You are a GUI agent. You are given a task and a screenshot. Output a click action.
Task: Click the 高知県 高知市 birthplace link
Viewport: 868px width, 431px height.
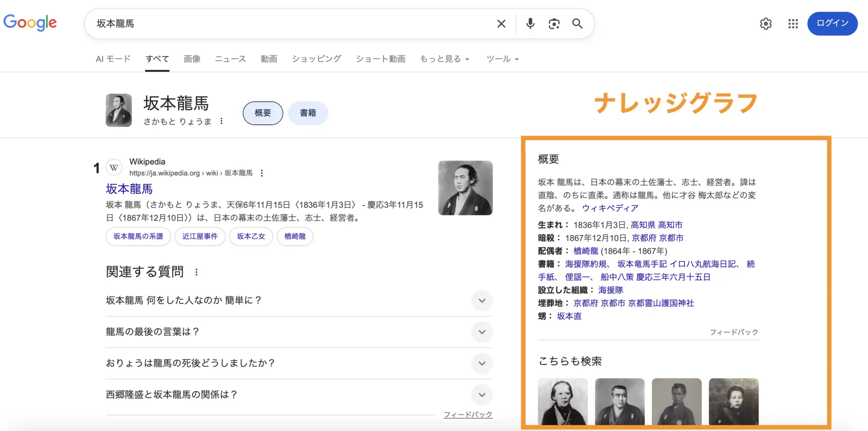(656, 225)
